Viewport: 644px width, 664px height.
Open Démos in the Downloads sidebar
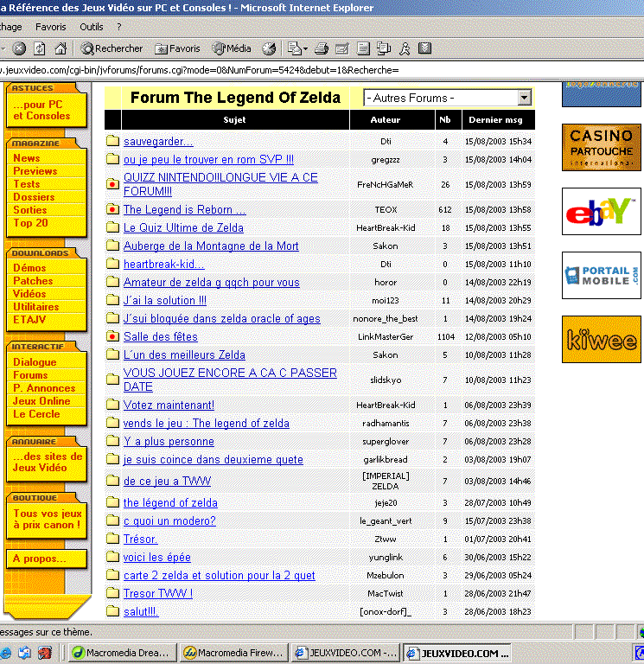(x=29, y=268)
